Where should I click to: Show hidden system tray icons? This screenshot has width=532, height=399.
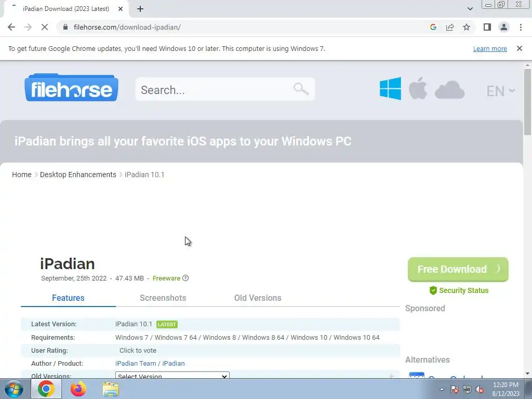pos(442,389)
